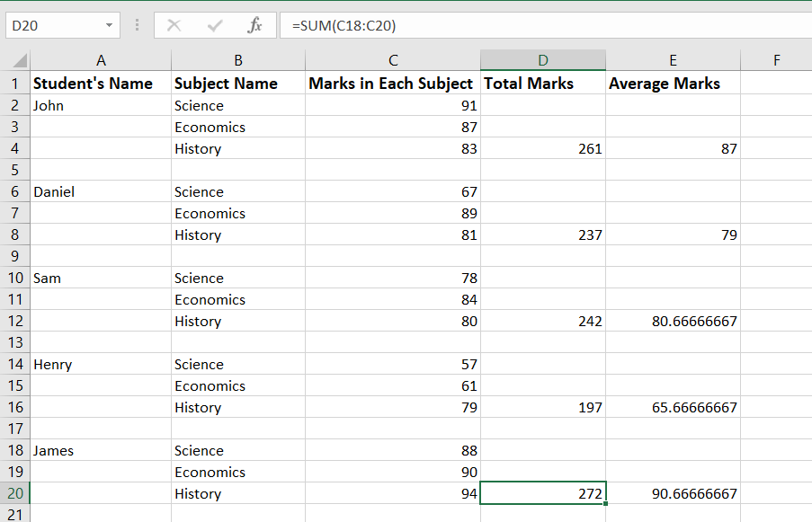This screenshot has width=812, height=522.
Task: Select column A header
Action: pos(101,60)
